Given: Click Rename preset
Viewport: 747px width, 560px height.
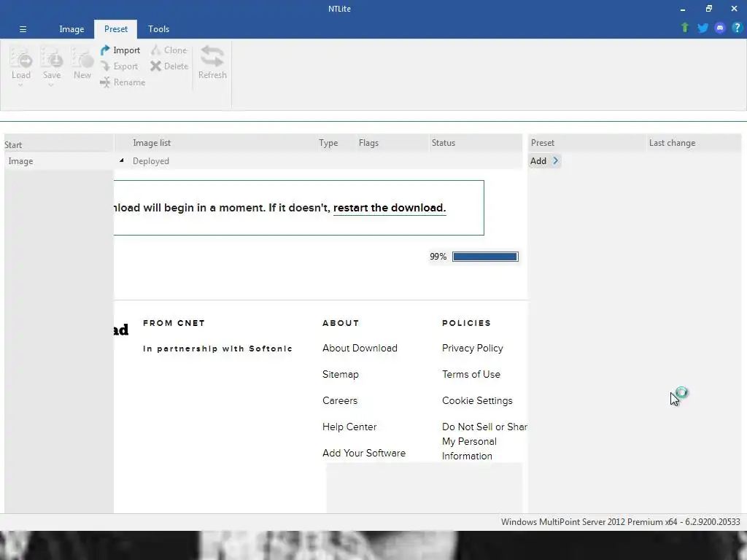Looking at the screenshot, I should 123,82.
